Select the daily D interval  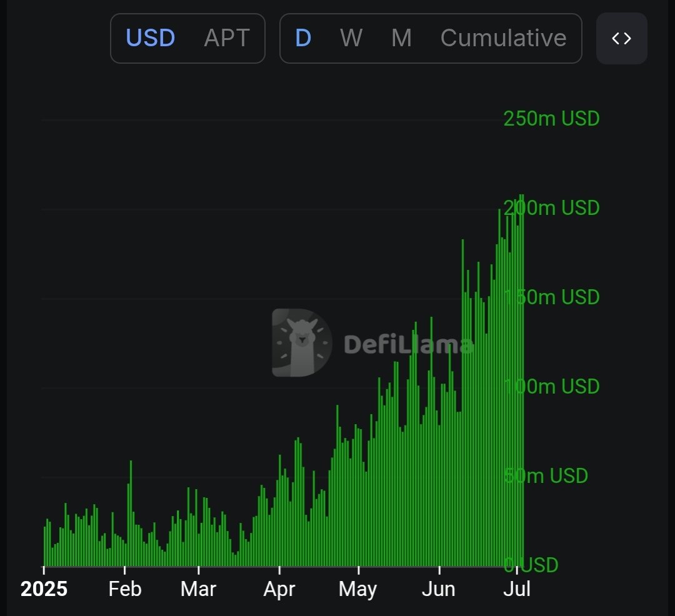(303, 38)
